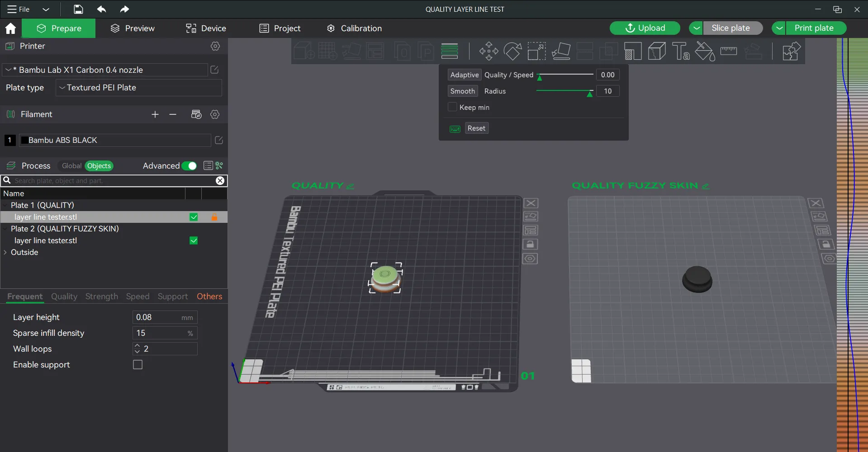Reset the variable layer height
Viewport: 868px width, 452px height.
coord(476,128)
